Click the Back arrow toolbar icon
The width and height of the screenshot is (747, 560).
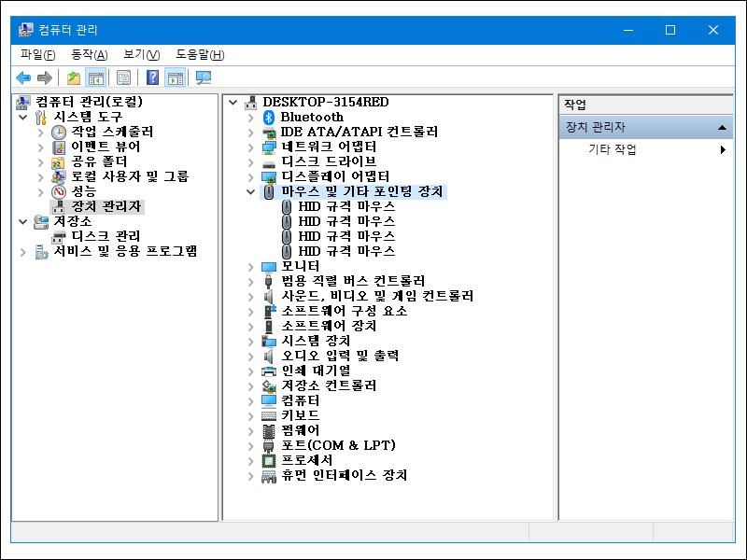pos(23,77)
